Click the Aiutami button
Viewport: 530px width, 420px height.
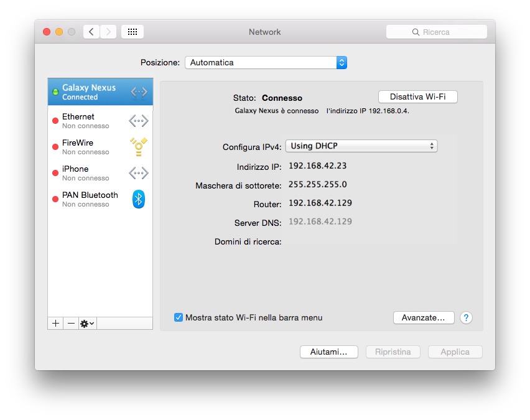click(328, 352)
